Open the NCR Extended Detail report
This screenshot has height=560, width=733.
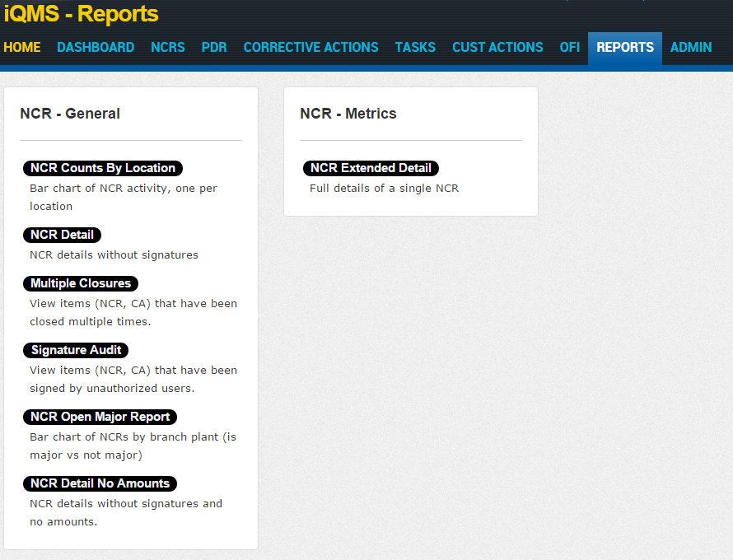(371, 168)
